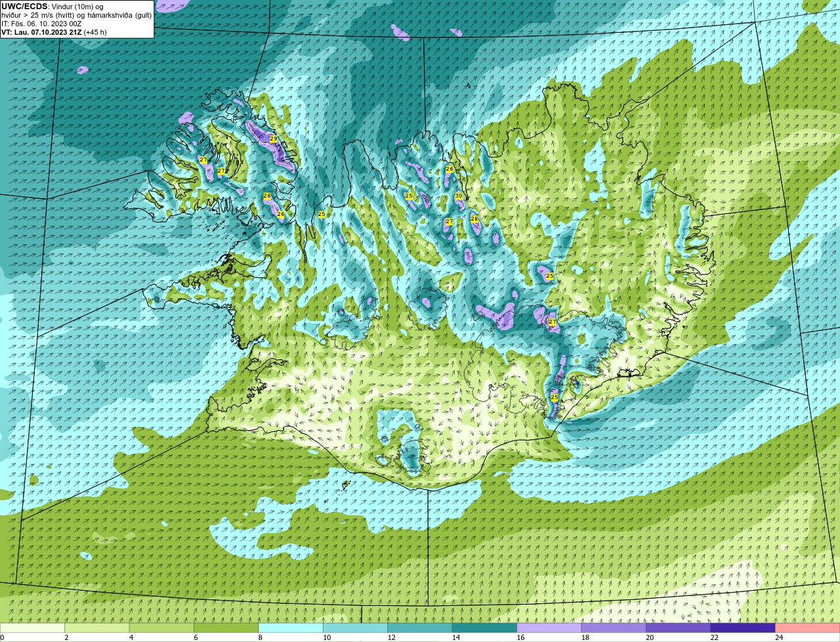Click the 18–20 m/s purple legend swatch

(614, 628)
